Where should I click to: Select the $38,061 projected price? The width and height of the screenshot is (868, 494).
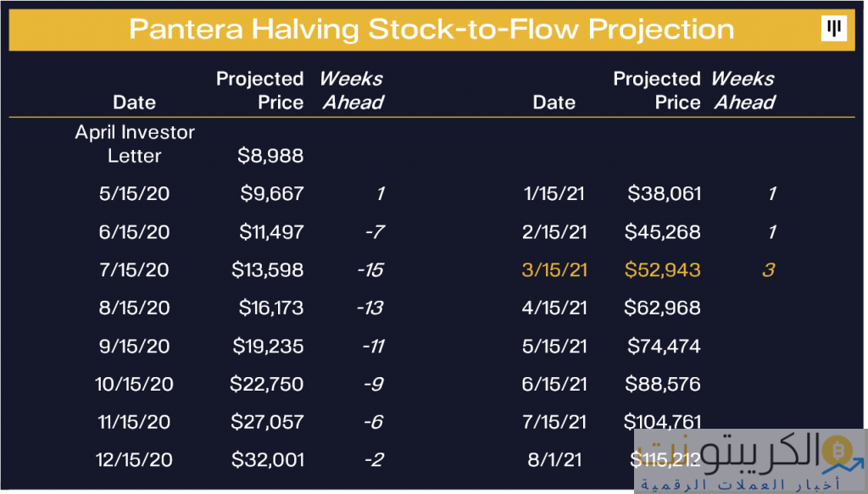point(665,194)
